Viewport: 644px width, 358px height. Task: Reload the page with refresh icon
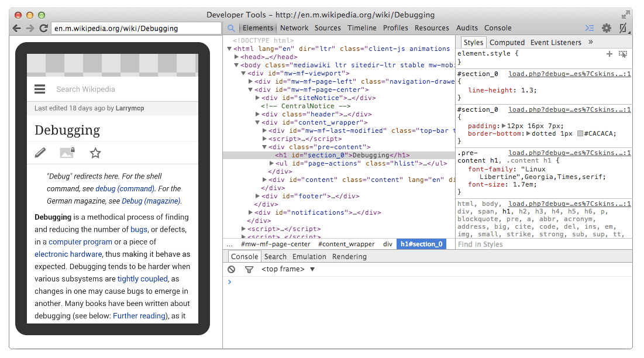coord(43,28)
